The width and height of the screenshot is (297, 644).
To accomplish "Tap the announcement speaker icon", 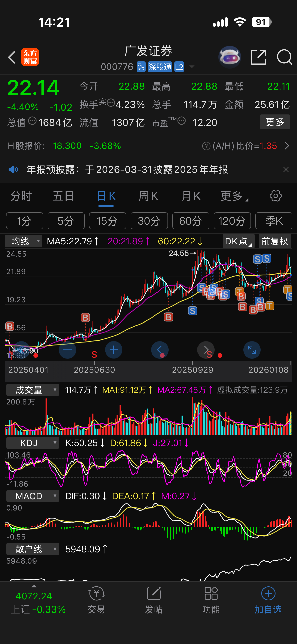I will tap(13, 170).
